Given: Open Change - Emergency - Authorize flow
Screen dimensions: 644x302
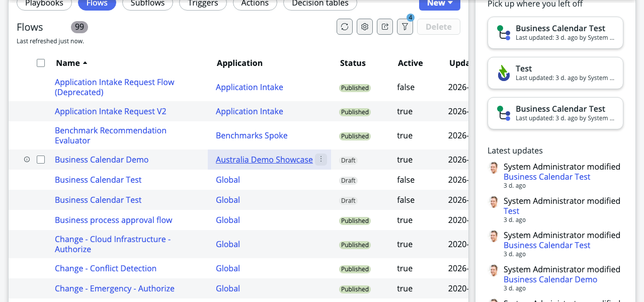Looking at the screenshot, I should (x=115, y=288).
